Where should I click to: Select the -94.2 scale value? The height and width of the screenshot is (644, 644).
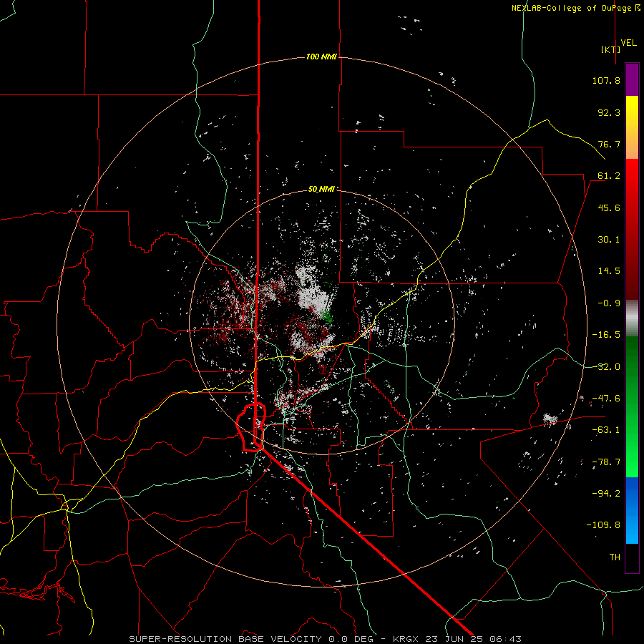click(606, 494)
